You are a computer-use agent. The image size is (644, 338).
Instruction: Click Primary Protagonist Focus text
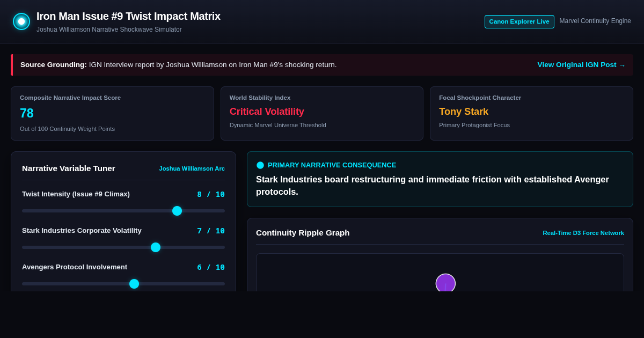tap(474, 125)
